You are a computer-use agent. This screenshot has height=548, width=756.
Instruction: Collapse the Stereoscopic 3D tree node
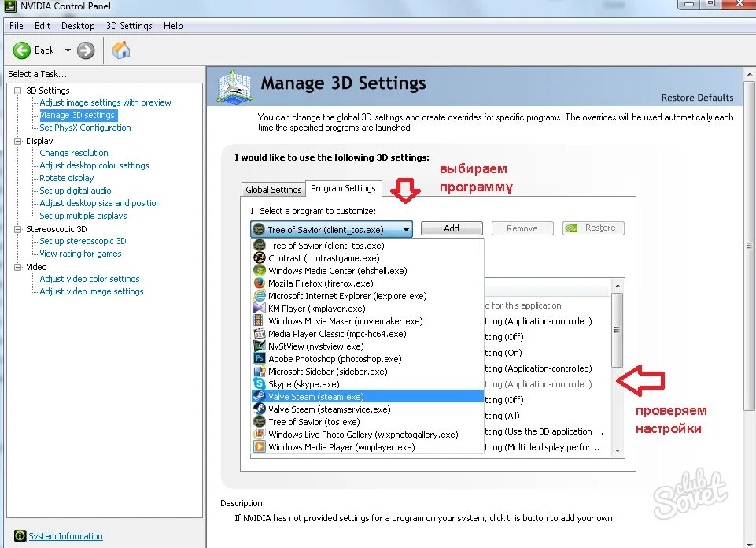18,229
